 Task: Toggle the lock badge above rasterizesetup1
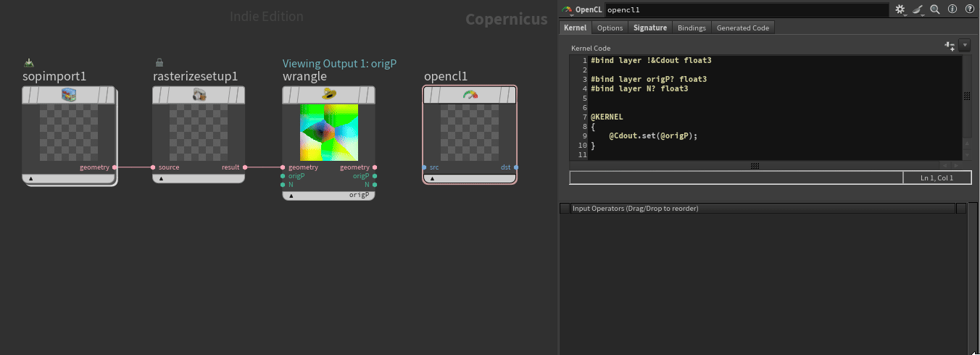pyautogui.click(x=159, y=63)
